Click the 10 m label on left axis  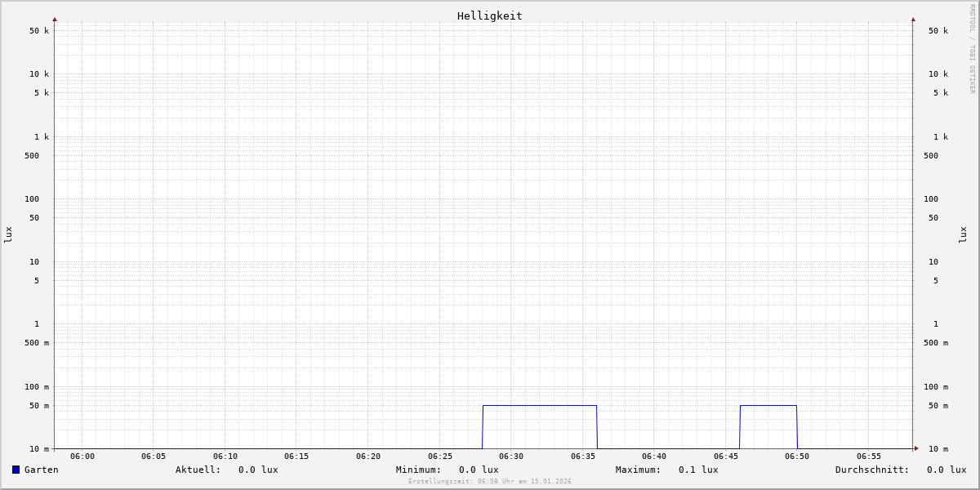click(x=39, y=449)
